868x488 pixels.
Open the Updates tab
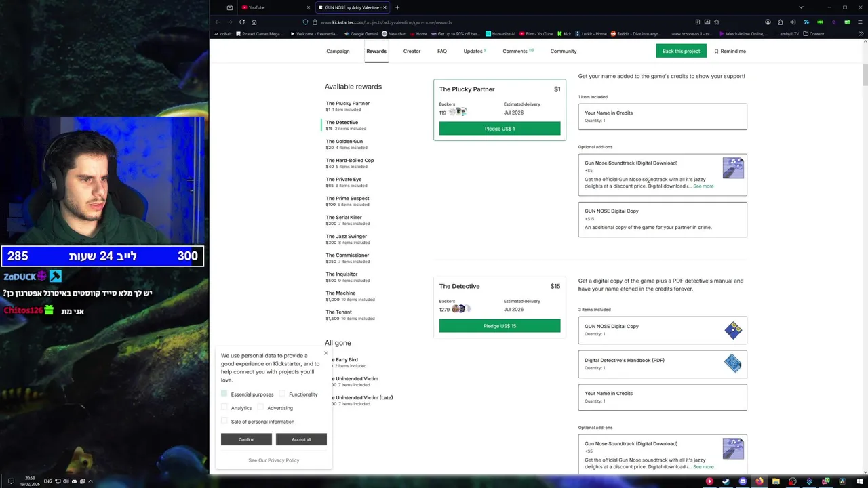pyautogui.click(x=474, y=51)
